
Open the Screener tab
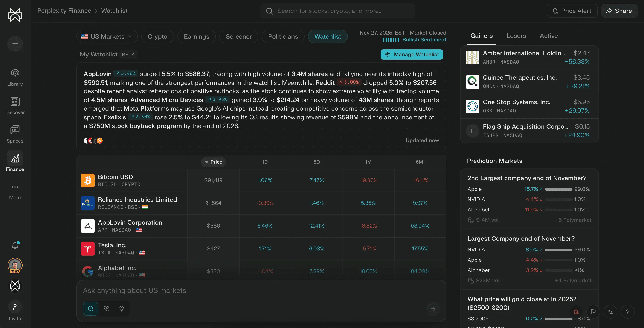(238, 36)
